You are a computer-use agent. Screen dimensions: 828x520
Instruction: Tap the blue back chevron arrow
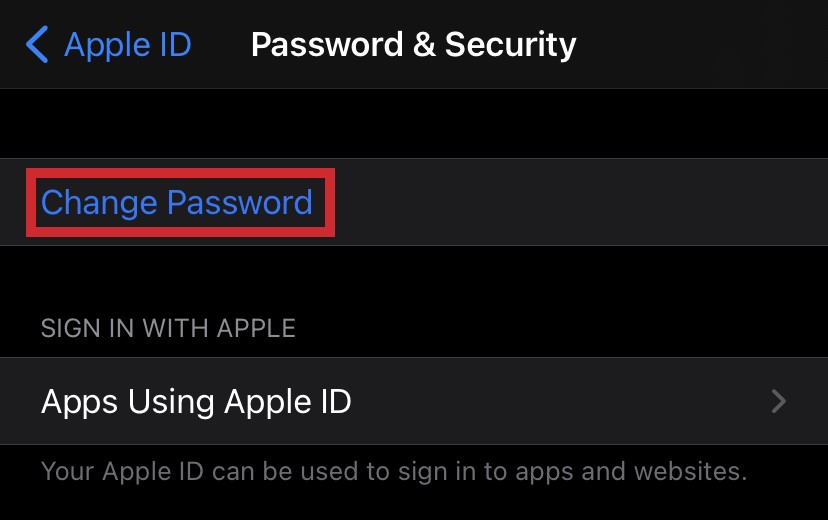[x=37, y=45]
